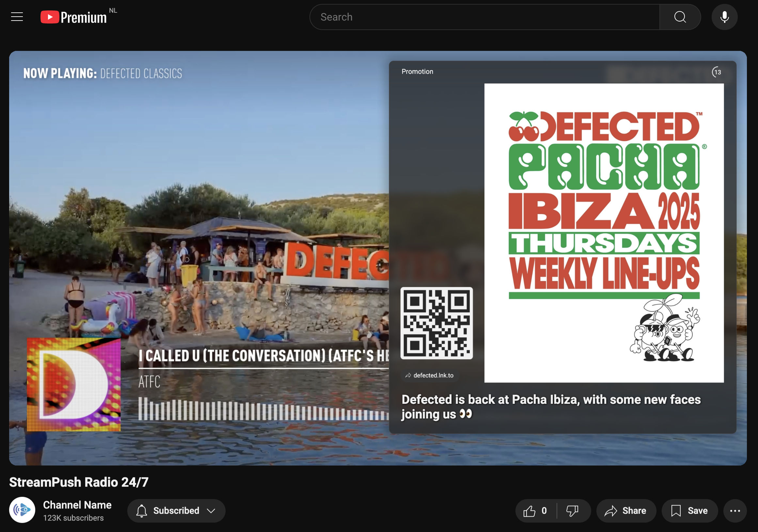Dismiss promotion via countdown timer icon
Image resolution: width=758 pixels, height=532 pixels.
click(x=717, y=72)
